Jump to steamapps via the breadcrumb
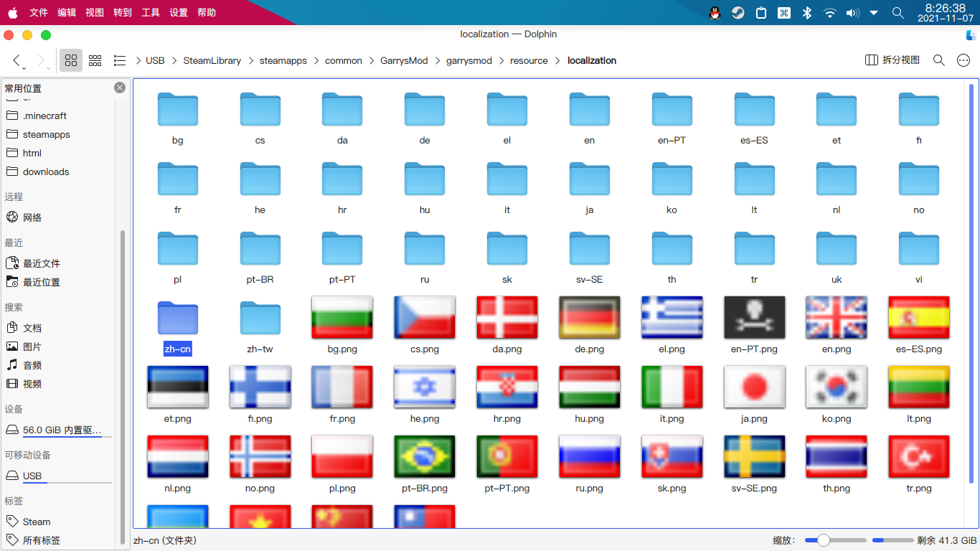The width and height of the screenshot is (980, 551). coord(283,60)
